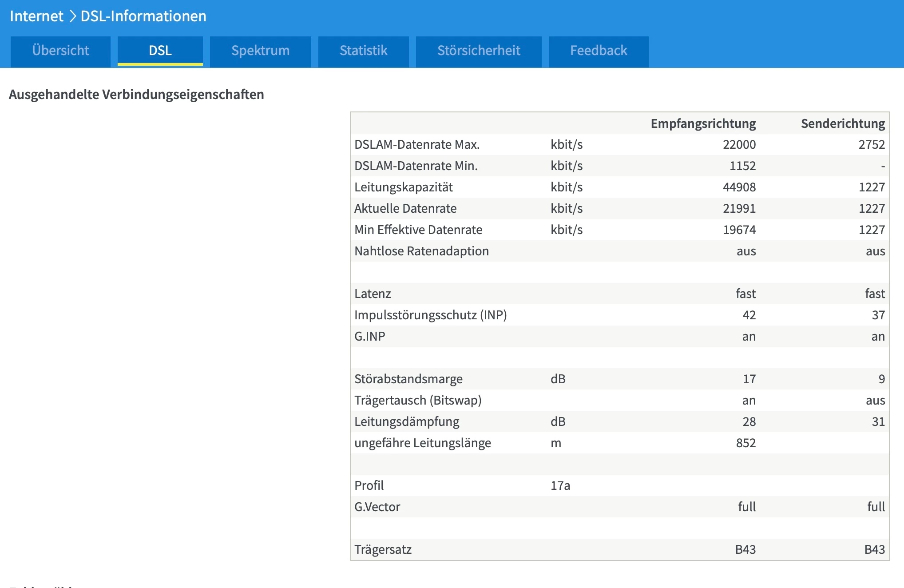Click the G.Vector row label
The image size is (904, 588).
point(377,507)
